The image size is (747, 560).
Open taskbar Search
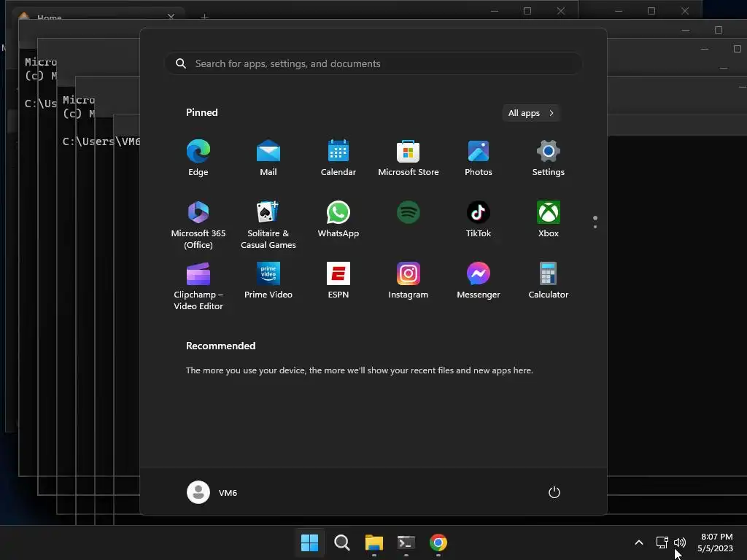(341, 542)
